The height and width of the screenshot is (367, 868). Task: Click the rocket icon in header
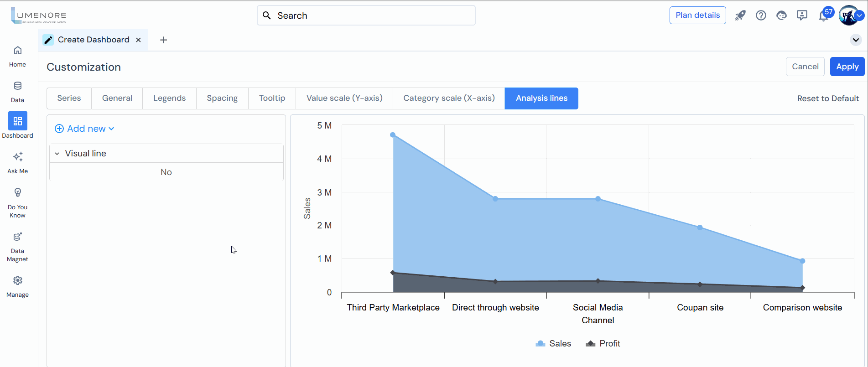(x=740, y=16)
